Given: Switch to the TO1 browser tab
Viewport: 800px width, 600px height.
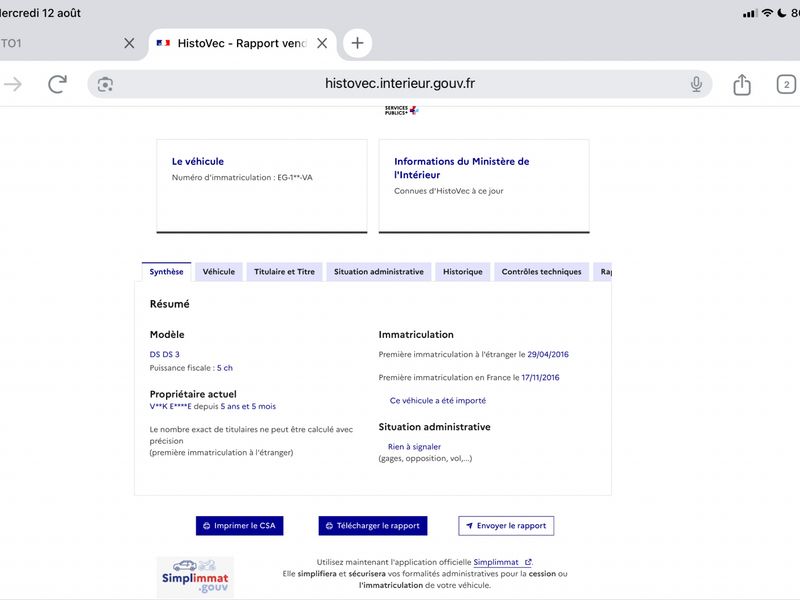Looking at the screenshot, I should (61, 43).
